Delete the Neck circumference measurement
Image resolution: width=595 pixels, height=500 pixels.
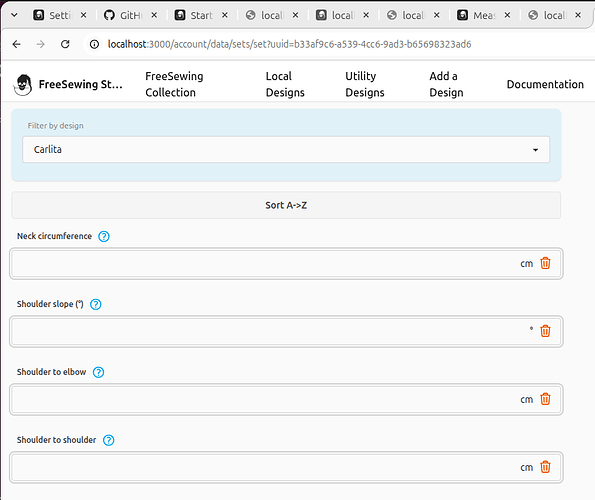(545, 263)
